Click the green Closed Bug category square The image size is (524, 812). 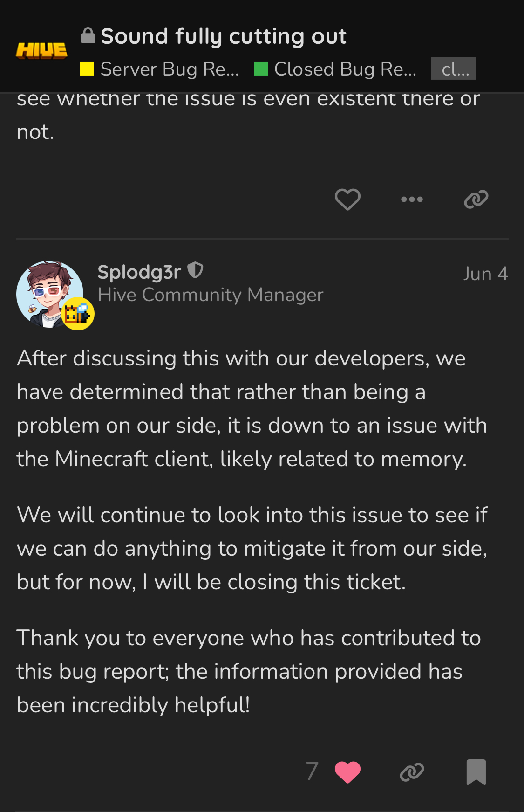tap(261, 69)
